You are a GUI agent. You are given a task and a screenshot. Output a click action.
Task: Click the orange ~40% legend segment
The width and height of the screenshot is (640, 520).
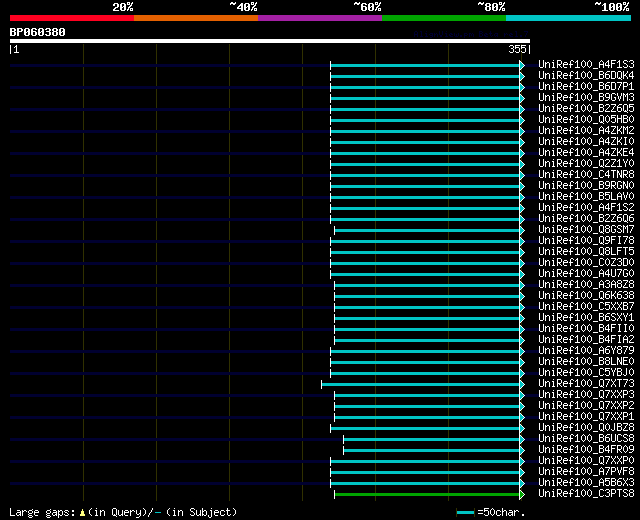[x=196, y=18]
